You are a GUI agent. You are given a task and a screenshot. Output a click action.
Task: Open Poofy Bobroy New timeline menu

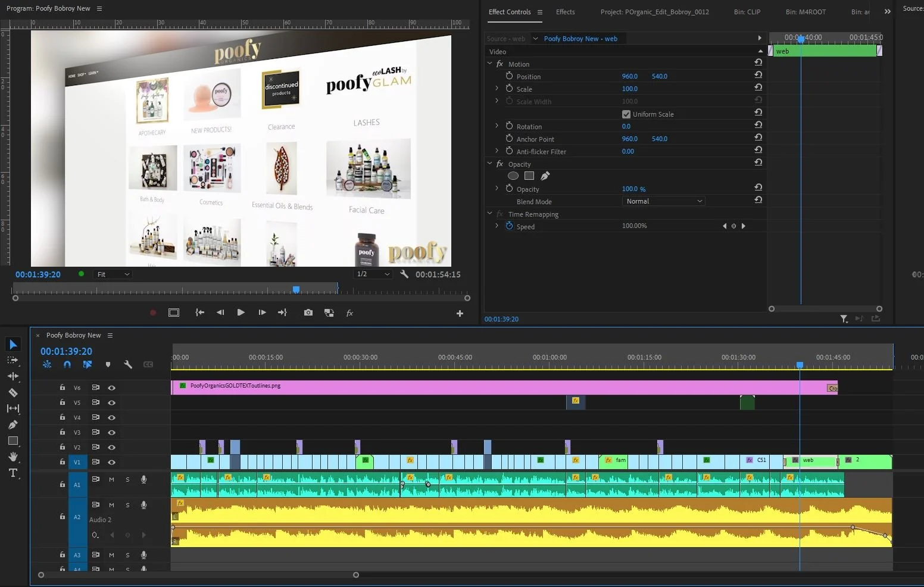(110, 335)
